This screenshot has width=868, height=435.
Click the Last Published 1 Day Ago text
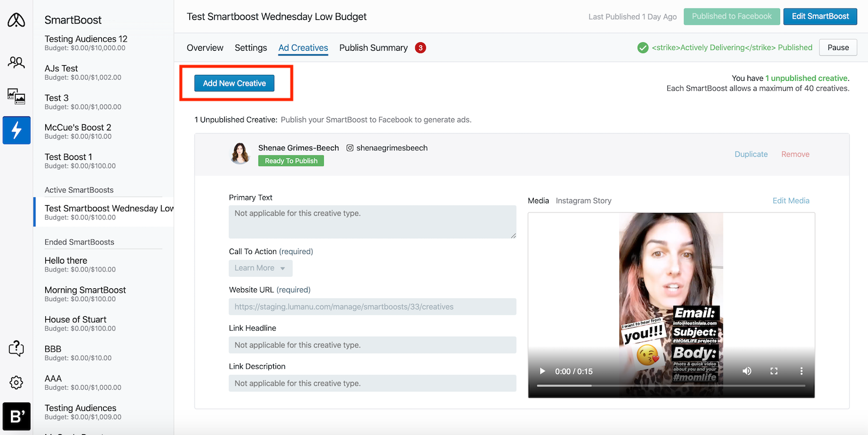(632, 17)
